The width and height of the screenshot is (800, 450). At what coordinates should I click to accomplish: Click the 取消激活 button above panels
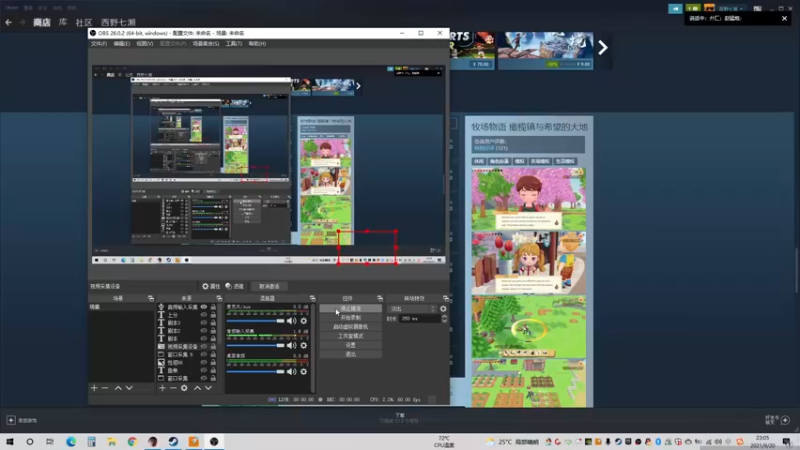click(269, 286)
